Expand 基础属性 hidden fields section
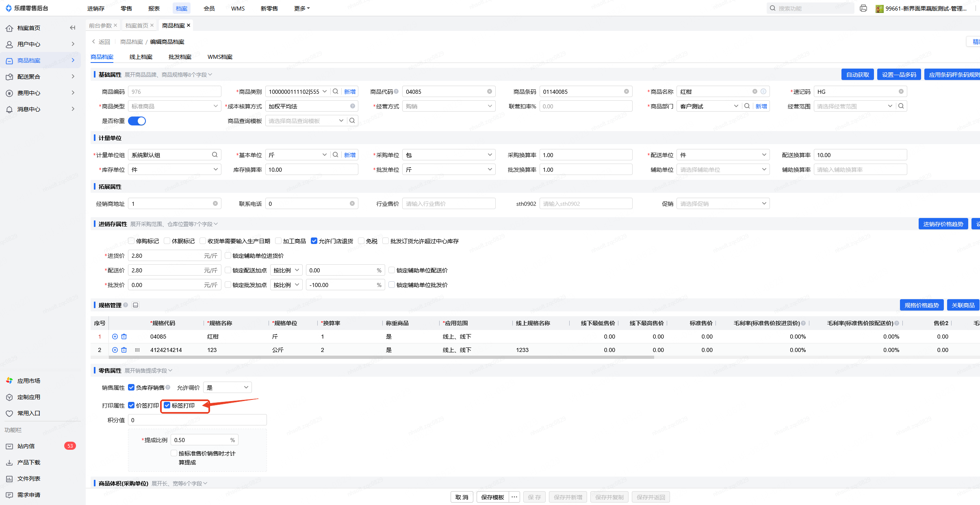The height and width of the screenshot is (505, 980). [168, 75]
